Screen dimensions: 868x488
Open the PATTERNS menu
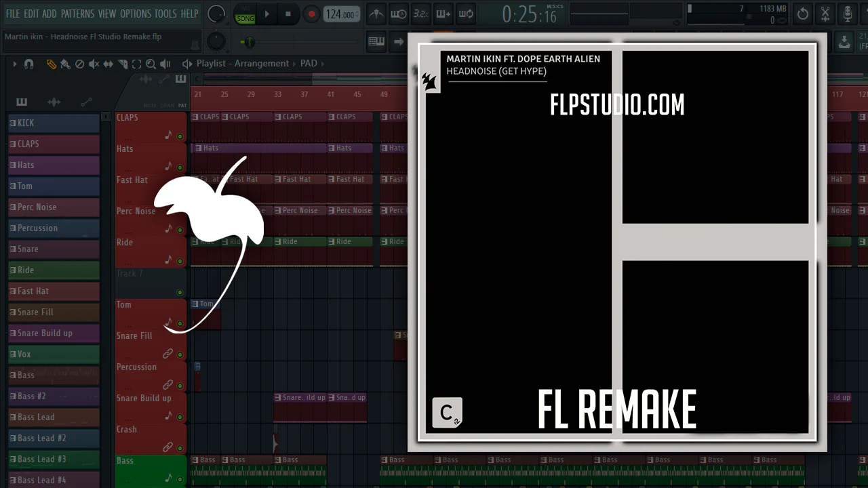(78, 14)
